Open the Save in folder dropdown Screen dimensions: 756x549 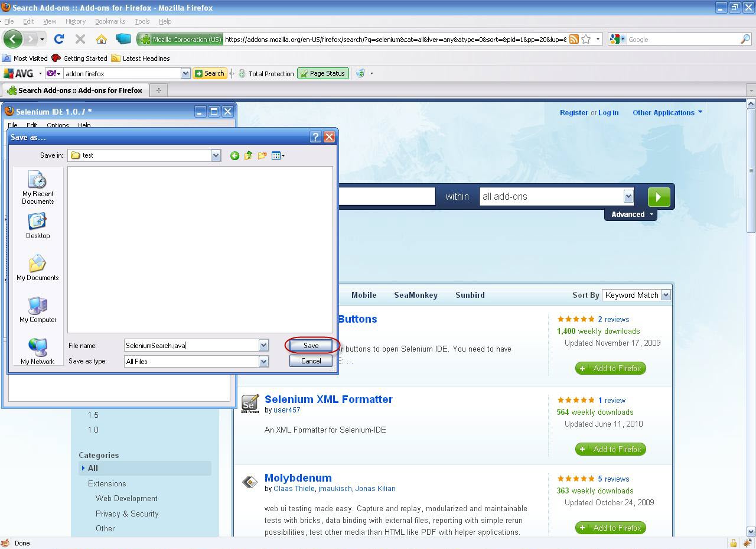(x=215, y=155)
